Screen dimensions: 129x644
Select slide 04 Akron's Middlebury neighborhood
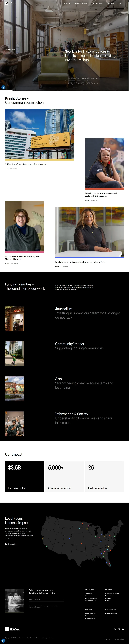[81, 84]
